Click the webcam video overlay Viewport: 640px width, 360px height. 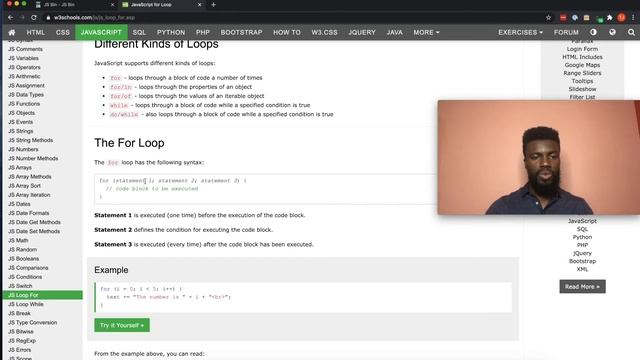(x=539, y=157)
